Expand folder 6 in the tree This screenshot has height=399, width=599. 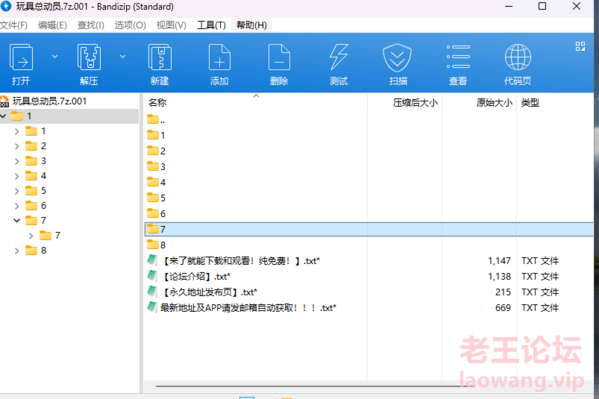click(17, 206)
